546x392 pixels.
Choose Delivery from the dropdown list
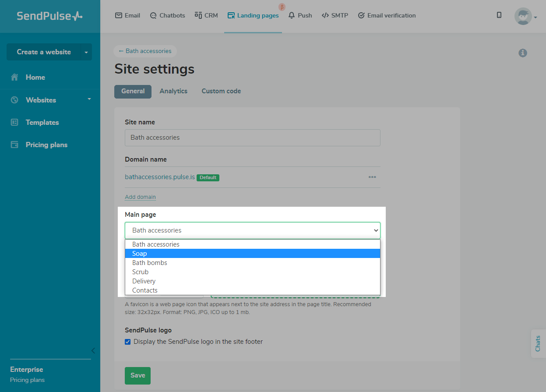tap(253, 281)
